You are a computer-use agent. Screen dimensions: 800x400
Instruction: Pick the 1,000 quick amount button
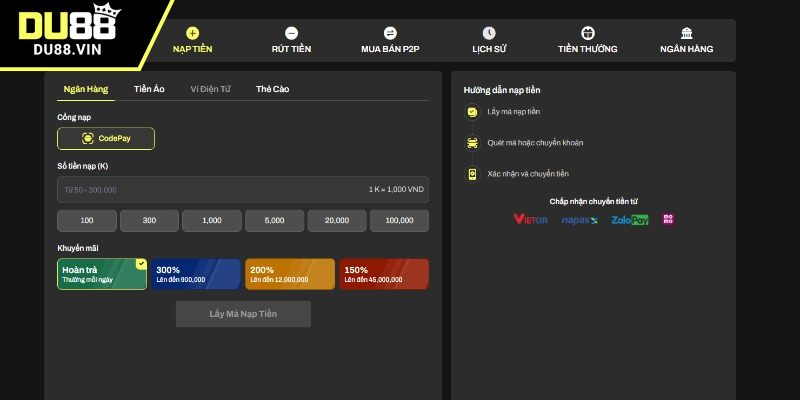(x=211, y=221)
